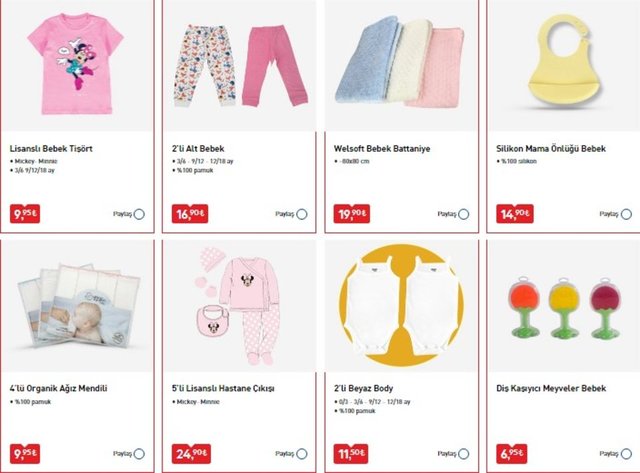Screen dimensions: 640x473
Task: Open the Diş Kaşıyıcı Meyveler Bebek title
Action: [551, 388]
